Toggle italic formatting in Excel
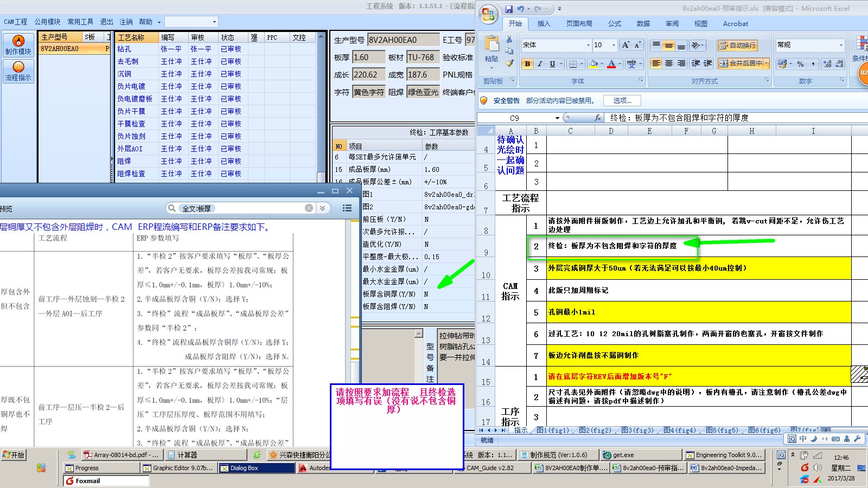The height and width of the screenshot is (488, 868). (540, 64)
